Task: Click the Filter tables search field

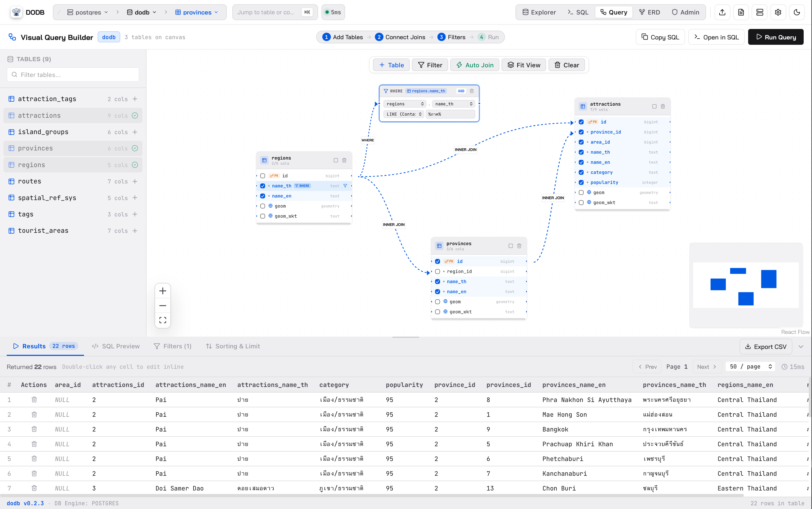Action: pyautogui.click(x=73, y=75)
